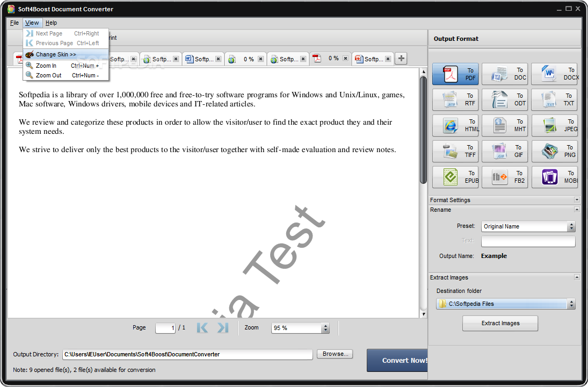This screenshot has height=387, width=588.
Task: Go to last page arrow in page navigation
Action: click(223, 328)
